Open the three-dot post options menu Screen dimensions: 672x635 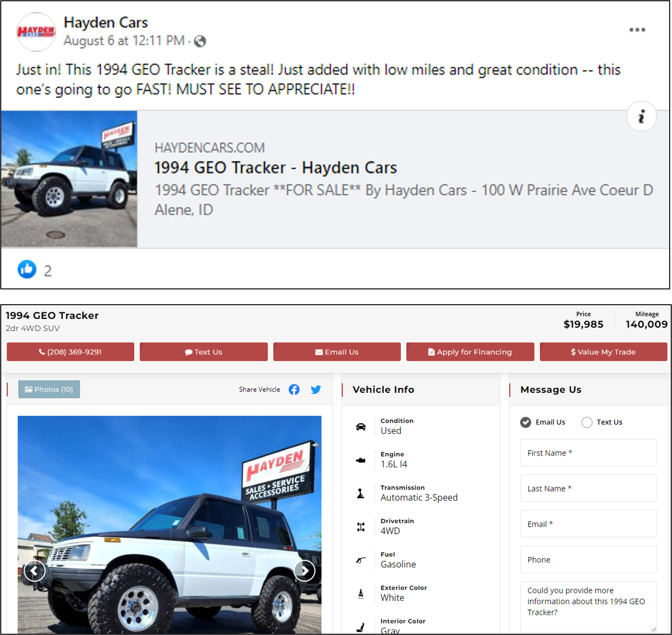pyautogui.click(x=637, y=30)
